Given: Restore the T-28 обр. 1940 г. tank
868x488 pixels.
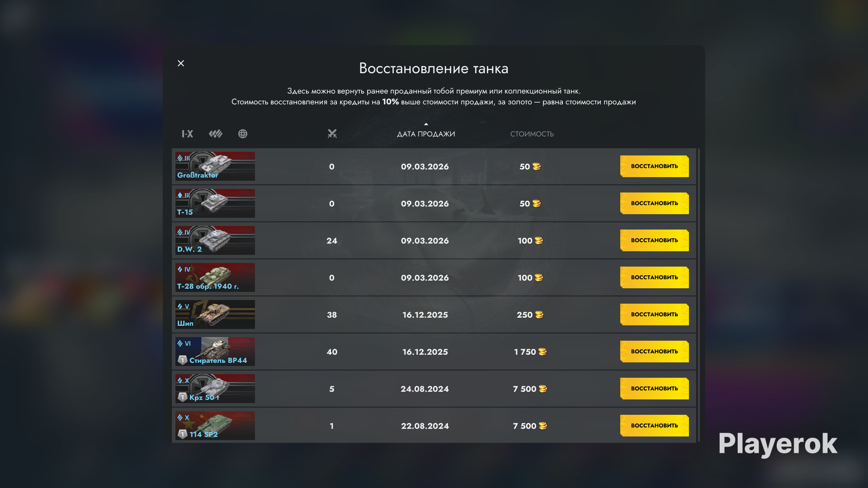Looking at the screenshot, I should (654, 278).
